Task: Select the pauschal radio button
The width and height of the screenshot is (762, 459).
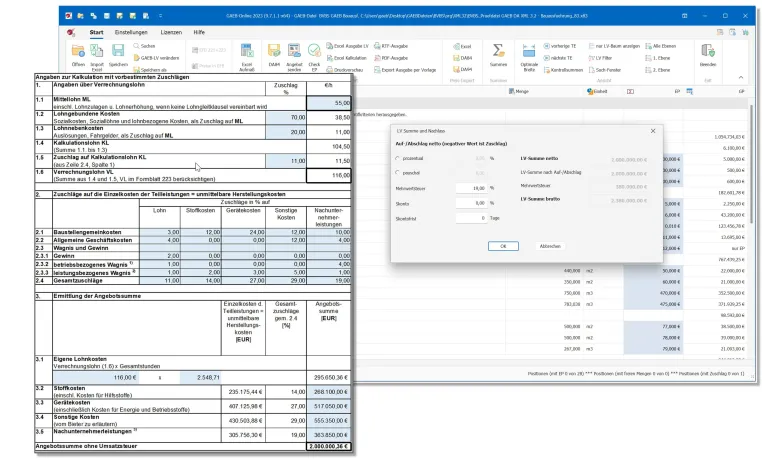Action: click(398, 172)
